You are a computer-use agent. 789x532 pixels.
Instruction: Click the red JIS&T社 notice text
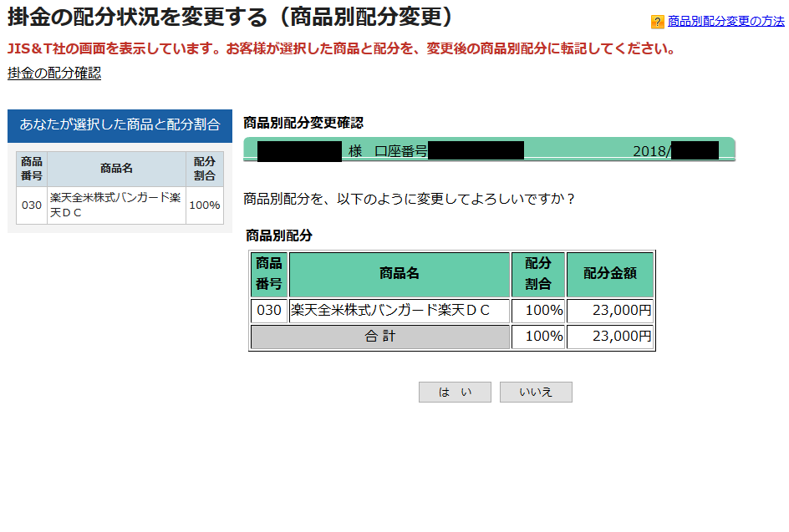point(340,48)
